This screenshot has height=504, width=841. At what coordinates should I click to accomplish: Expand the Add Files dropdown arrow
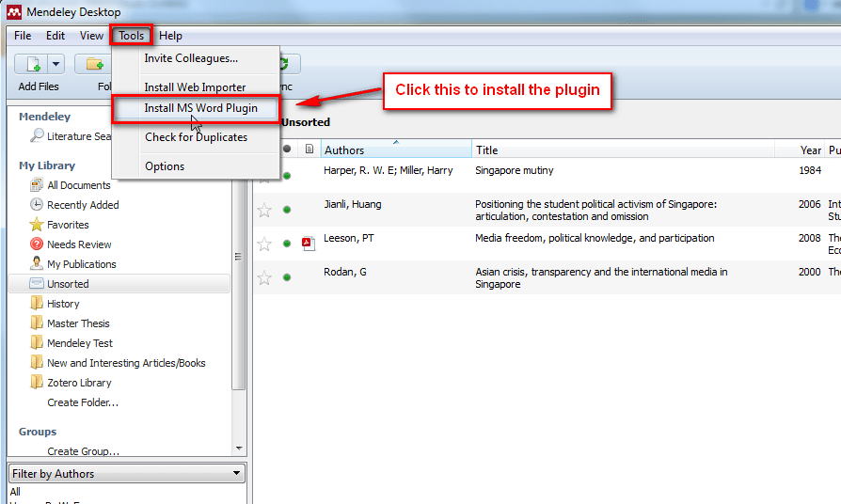tap(56, 64)
